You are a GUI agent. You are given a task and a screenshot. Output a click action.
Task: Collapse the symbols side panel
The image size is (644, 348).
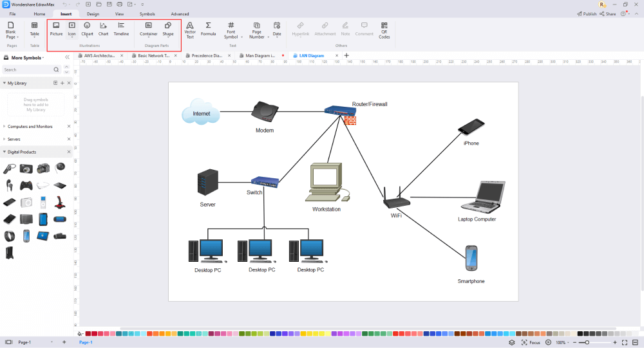click(x=67, y=57)
